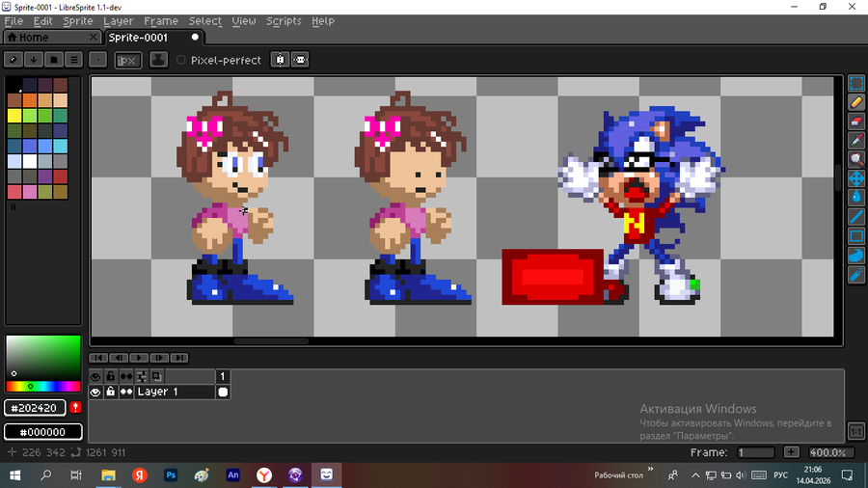Select the Rectangle shape tool
Image resolution: width=868 pixels, height=488 pixels.
[x=856, y=236]
